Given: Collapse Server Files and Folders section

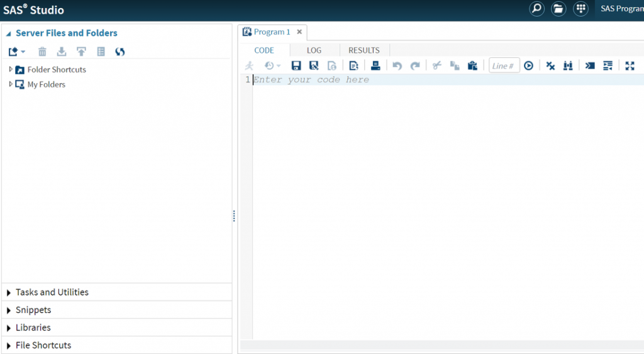Looking at the screenshot, I should point(8,34).
